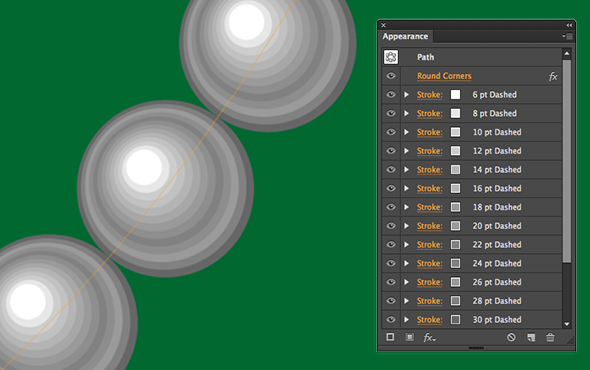Open the Round Corners effect link
This screenshot has width=590, height=370.
[444, 76]
